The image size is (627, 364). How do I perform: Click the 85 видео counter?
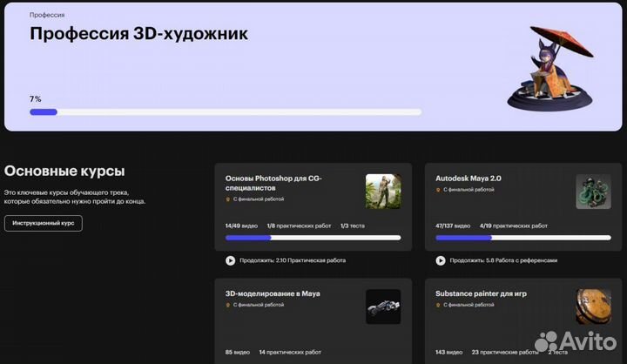pos(237,352)
